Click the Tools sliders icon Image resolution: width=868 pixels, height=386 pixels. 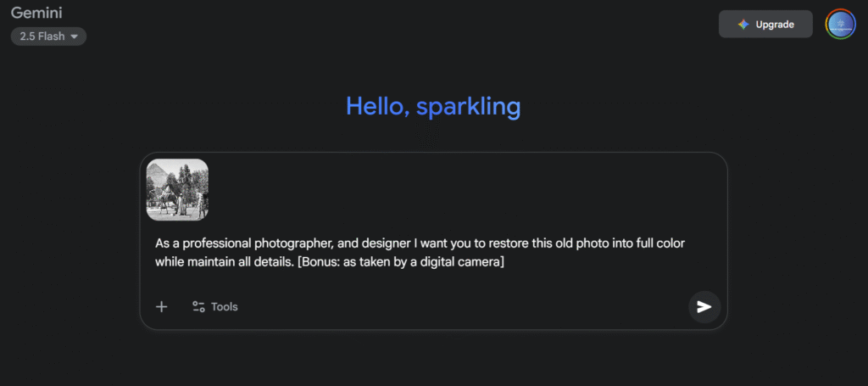pos(198,306)
